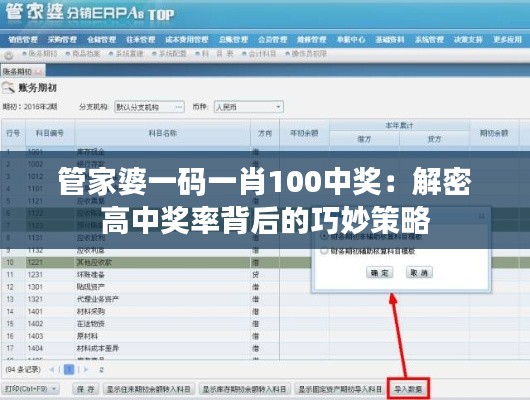Select the first template radio option
Screen dimensions: 530x400
(324, 236)
